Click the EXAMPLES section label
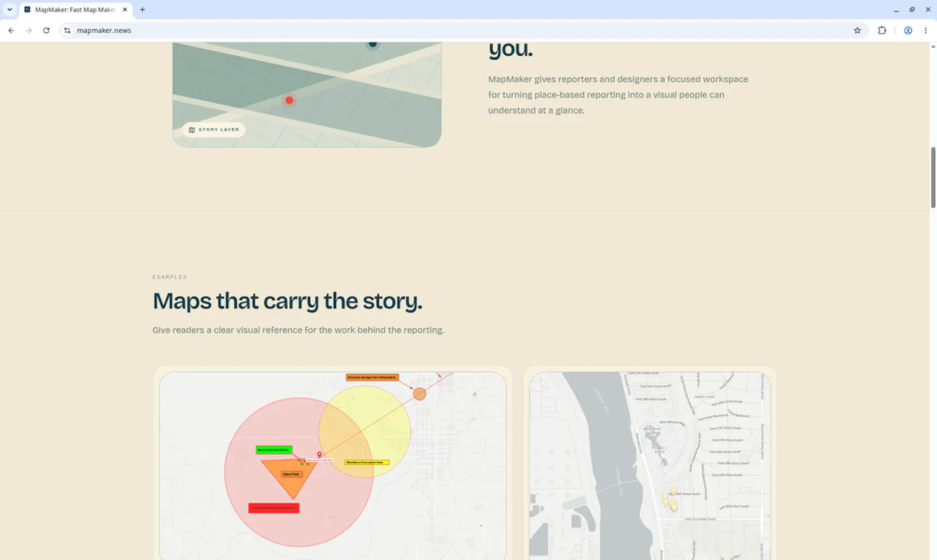Image resolution: width=937 pixels, height=560 pixels. click(x=170, y=277)
